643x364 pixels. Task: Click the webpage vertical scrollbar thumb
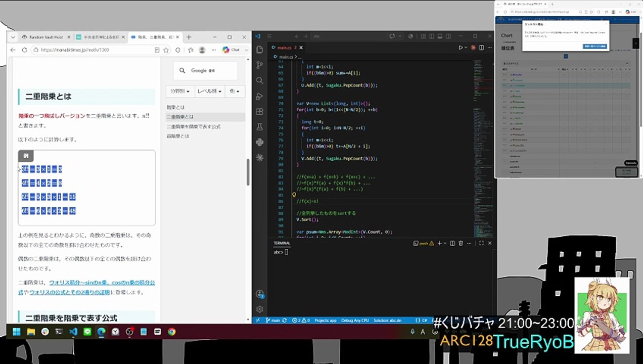click(248, 172)
